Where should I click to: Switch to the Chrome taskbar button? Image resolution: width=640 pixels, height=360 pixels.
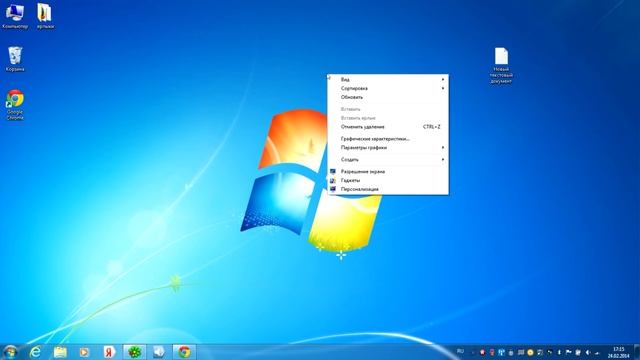tap(184, 352)
